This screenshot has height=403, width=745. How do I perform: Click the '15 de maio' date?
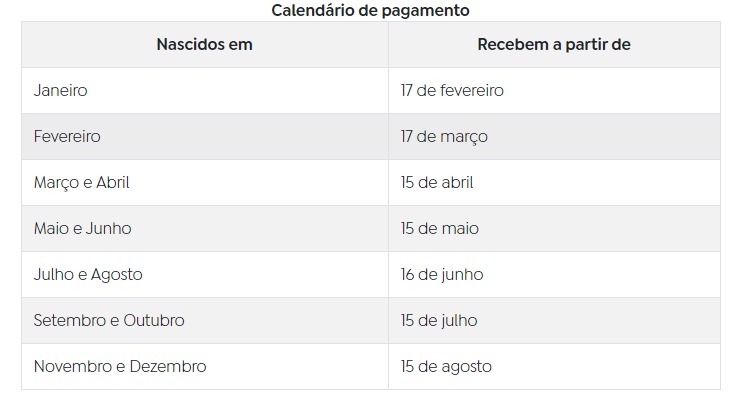click(x=439, y=229)
